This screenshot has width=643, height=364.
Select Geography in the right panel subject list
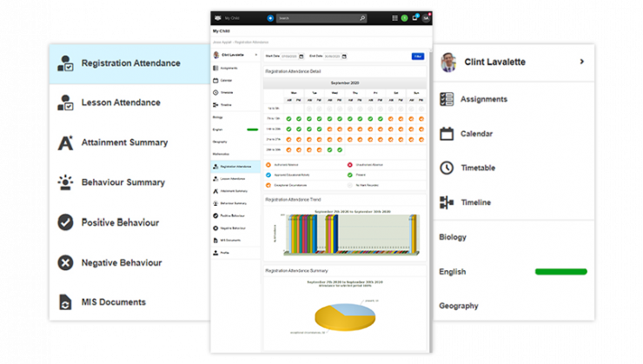click(459, 306)
